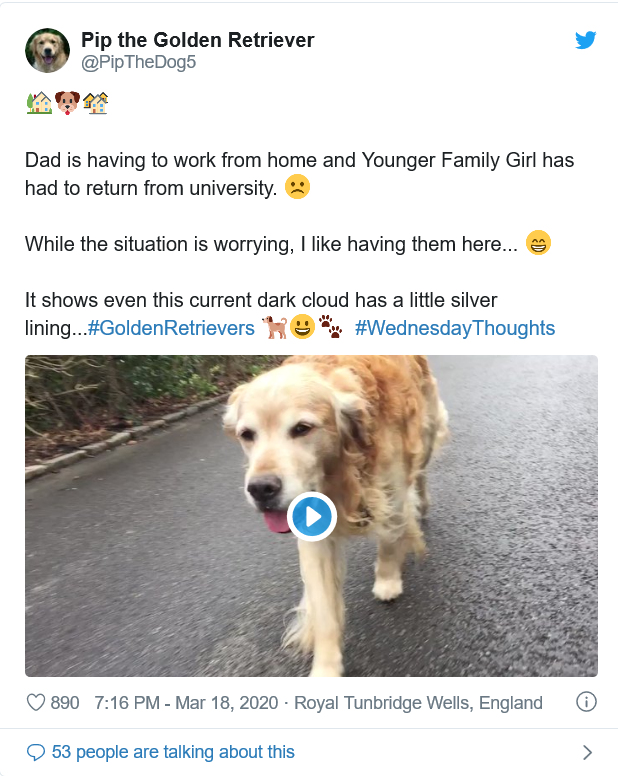This screenshot has height=776, width=618.
Task: Expand the conversation with the right chevron arrow
Action: point(587,752)
